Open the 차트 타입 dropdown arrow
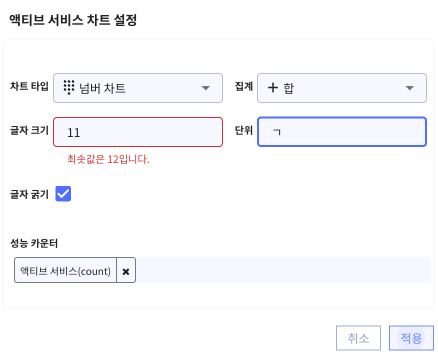438x362 pixels. click(x=206, y=88)
